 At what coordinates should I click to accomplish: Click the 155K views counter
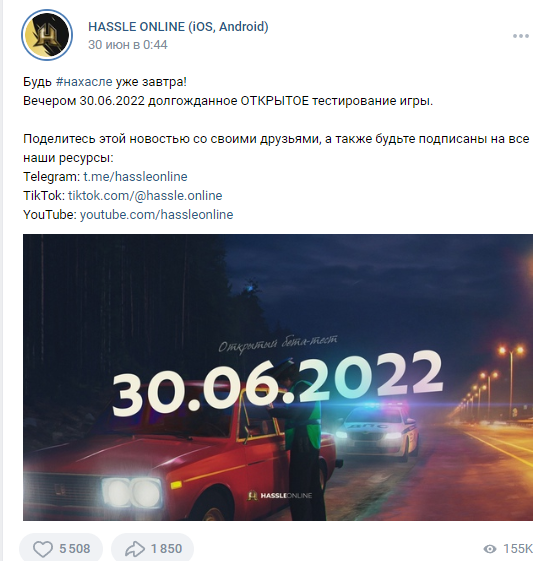click(x=518, y=548)
